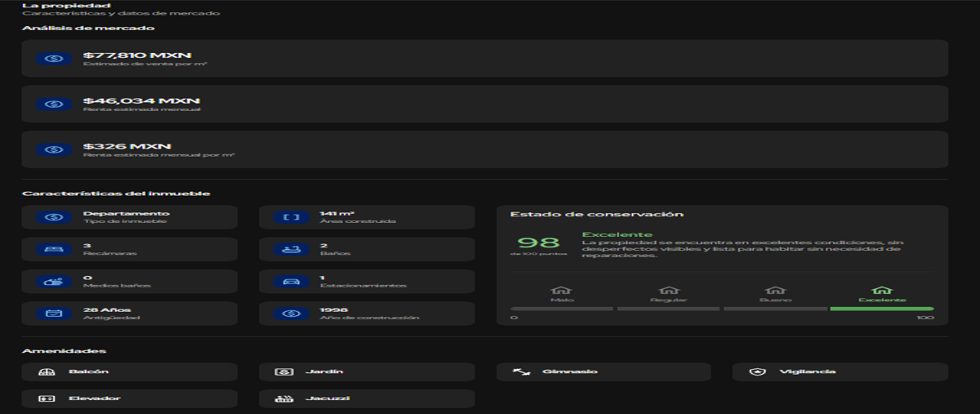Click the bed icon for Recámaras
Viewport: 980px width, 414px height.
tap(54, 249)
